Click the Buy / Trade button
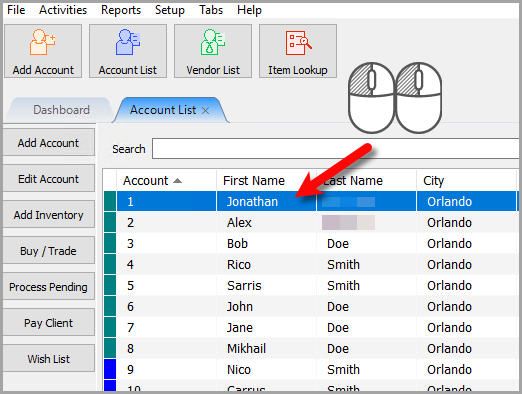This screenshot has height=394, width=522. pyautogui.click(x=49, y=251)
